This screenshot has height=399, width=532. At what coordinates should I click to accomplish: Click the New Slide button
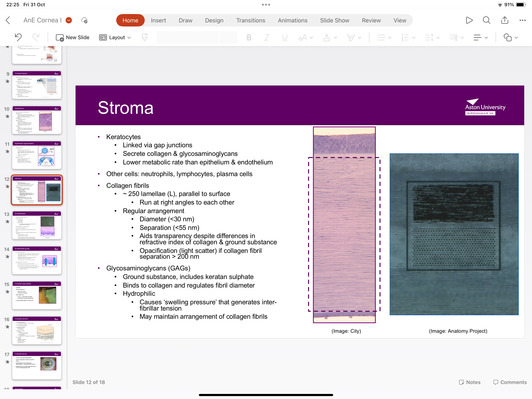tap(73, 37)
